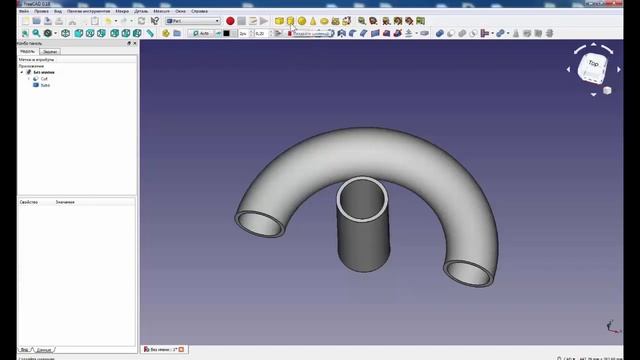Open the Справка menu
The width and height of the screenshot is (640, 360).
199,11
